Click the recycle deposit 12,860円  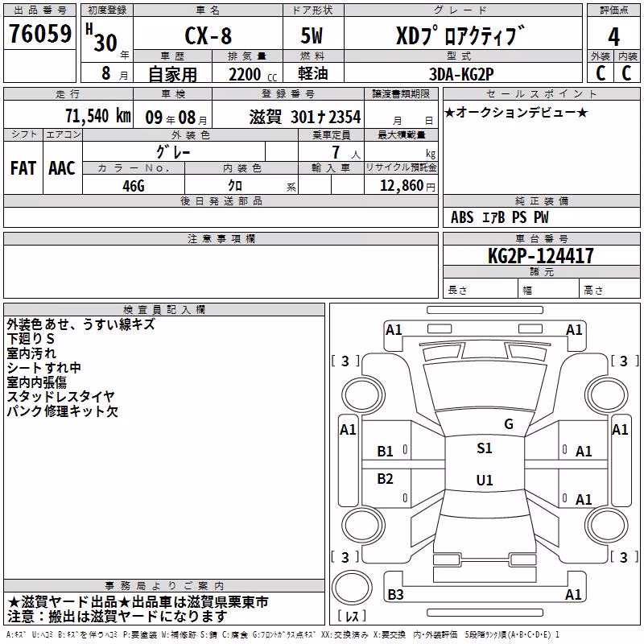[407, 186]
